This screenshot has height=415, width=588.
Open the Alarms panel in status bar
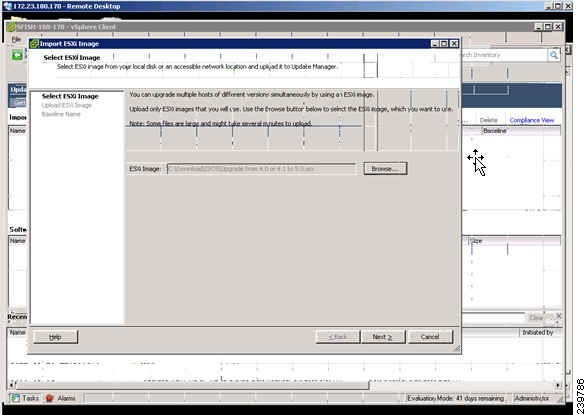(x=60, y=398)
